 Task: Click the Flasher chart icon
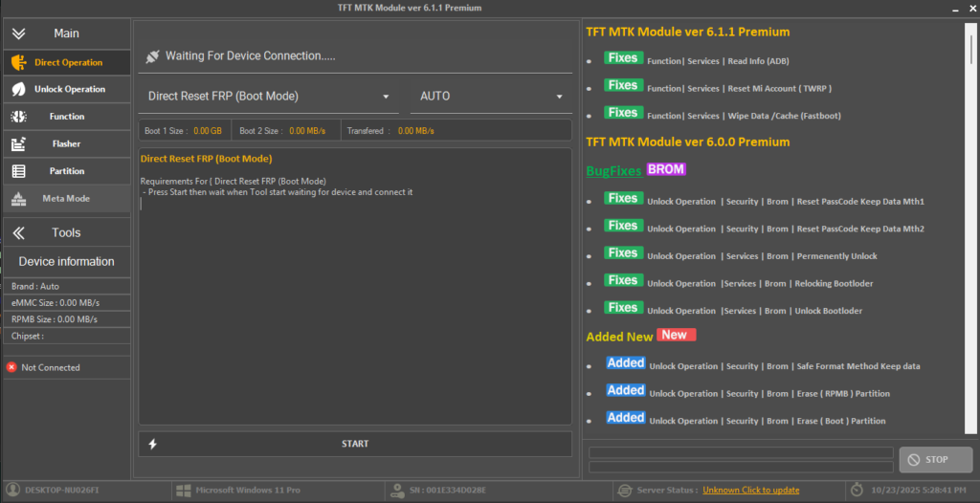click(x=19, y=143)
